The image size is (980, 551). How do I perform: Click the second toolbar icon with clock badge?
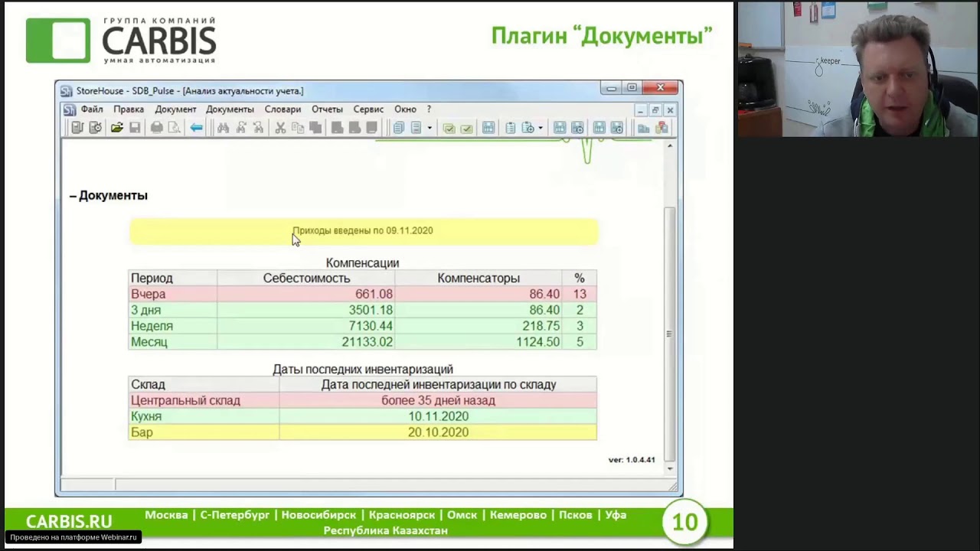pyautogui.click(x=95, y=128)
